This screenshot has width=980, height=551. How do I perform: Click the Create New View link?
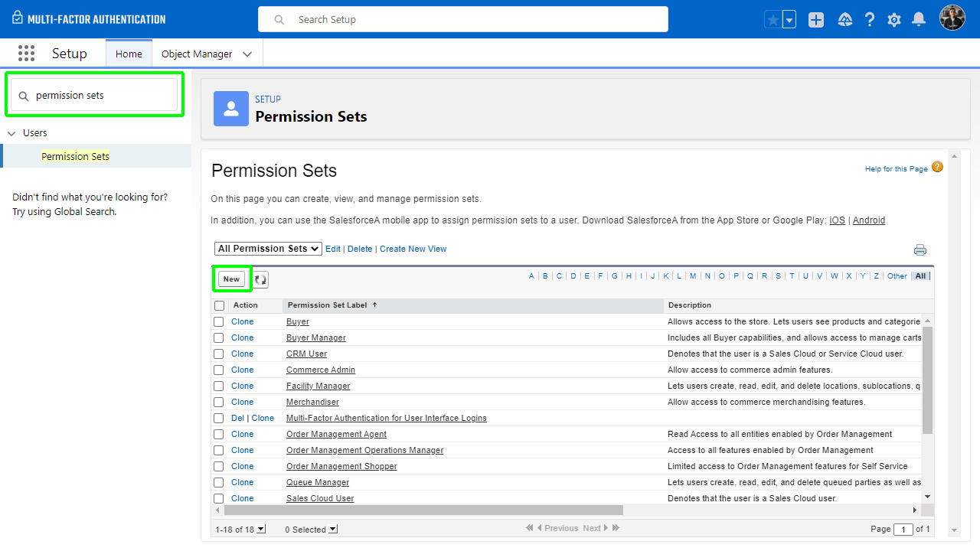coord(413,249)
